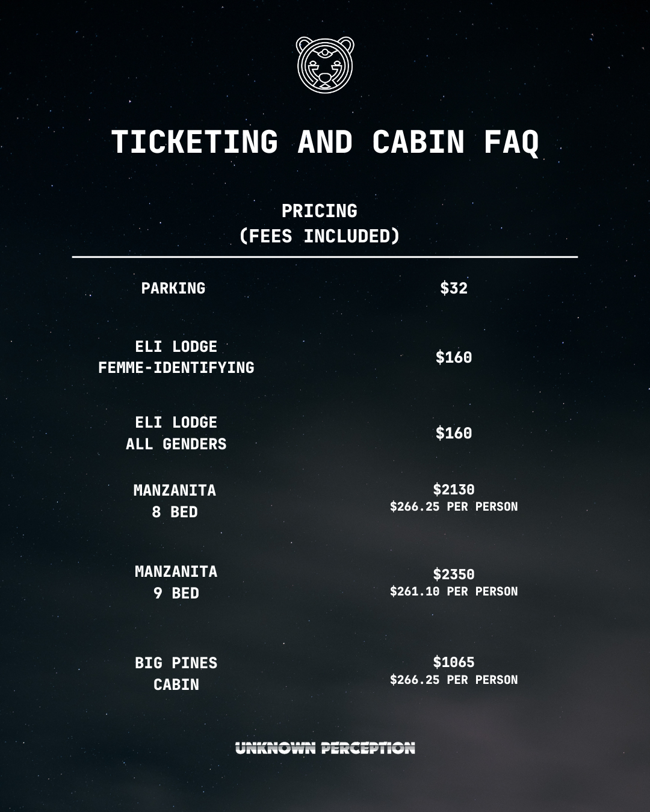The image size is (650, 812).
Task: Click the horizontal divider line under Pricing
Action: point(325,257)
